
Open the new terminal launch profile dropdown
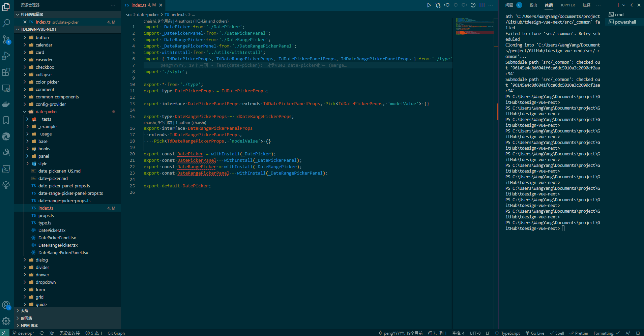624,5
